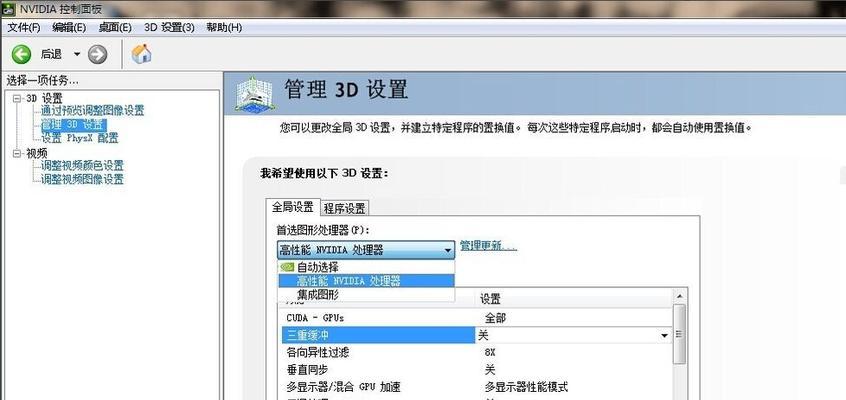Open the 3D 设置(3) menu
Image resolution: width=846 pixels, height=400 pixels.
click(x=169, y=28)
